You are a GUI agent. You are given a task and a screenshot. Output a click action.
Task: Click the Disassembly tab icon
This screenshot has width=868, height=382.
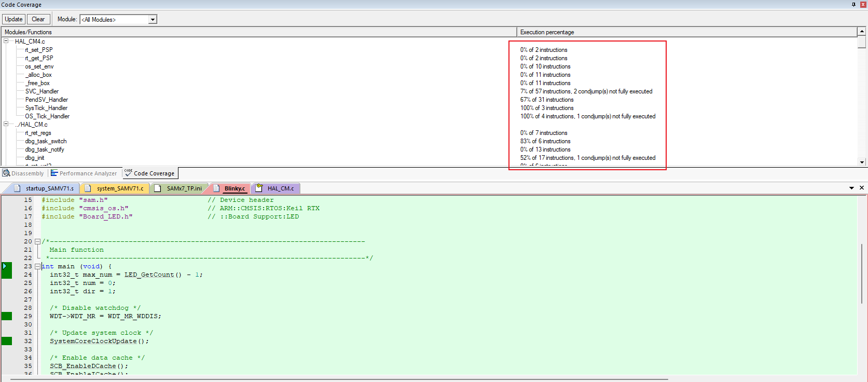tap(6, 173)
